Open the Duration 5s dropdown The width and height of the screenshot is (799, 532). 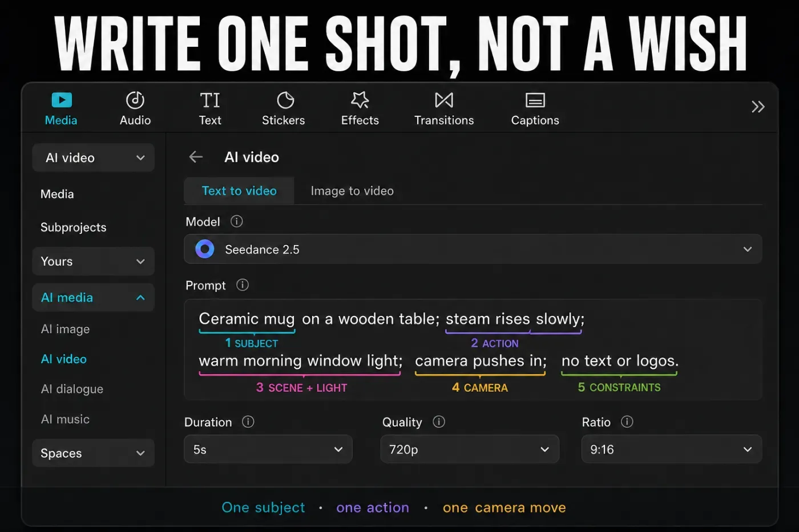click(x=268, y=449)
